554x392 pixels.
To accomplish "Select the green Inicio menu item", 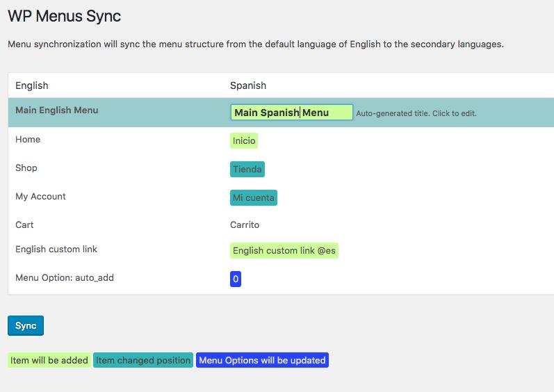I will [x=244, y=141].
